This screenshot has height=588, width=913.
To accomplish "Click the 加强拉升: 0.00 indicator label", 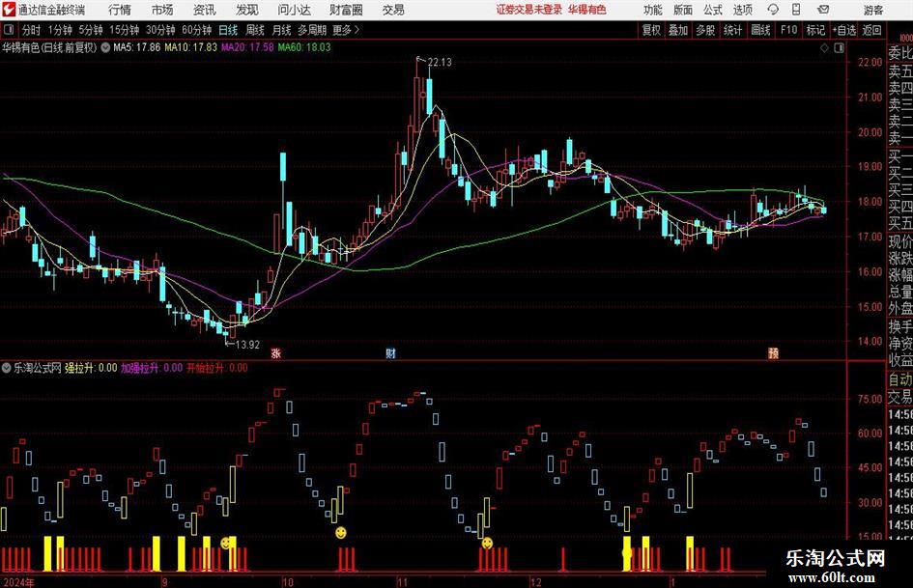I will click(x=152, y=368).
